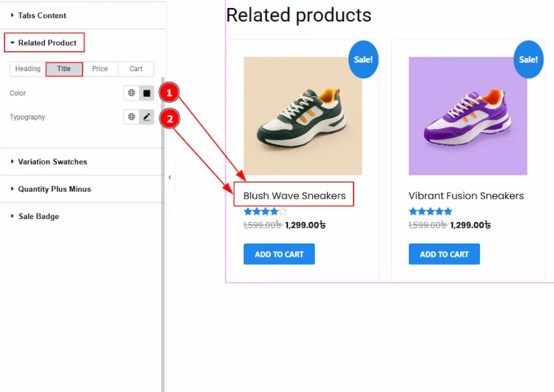Click the star rating under Blush Wave Sneakers
The height and width of the screenshot is (392, 554).
[265, 211]
